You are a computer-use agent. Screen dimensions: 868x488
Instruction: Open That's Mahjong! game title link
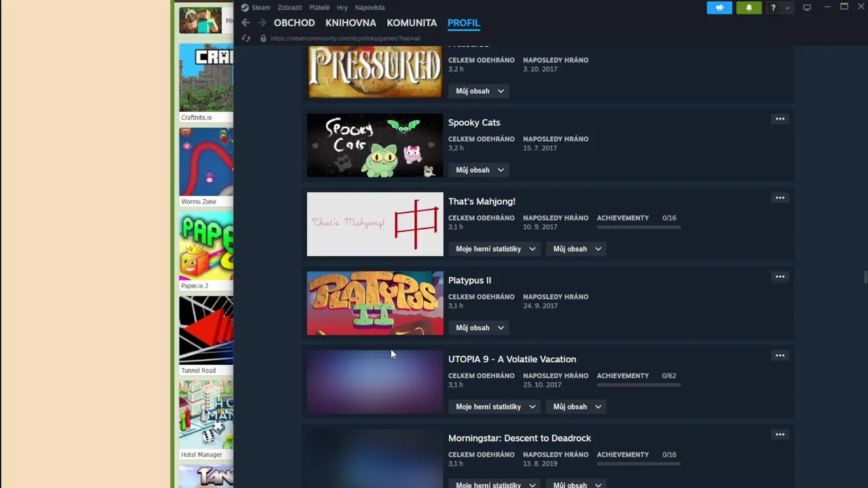tap(481, 201)
